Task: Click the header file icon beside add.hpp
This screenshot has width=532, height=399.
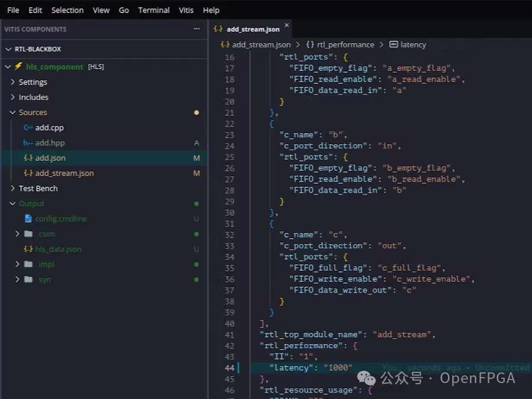Action: pos(28,143)
